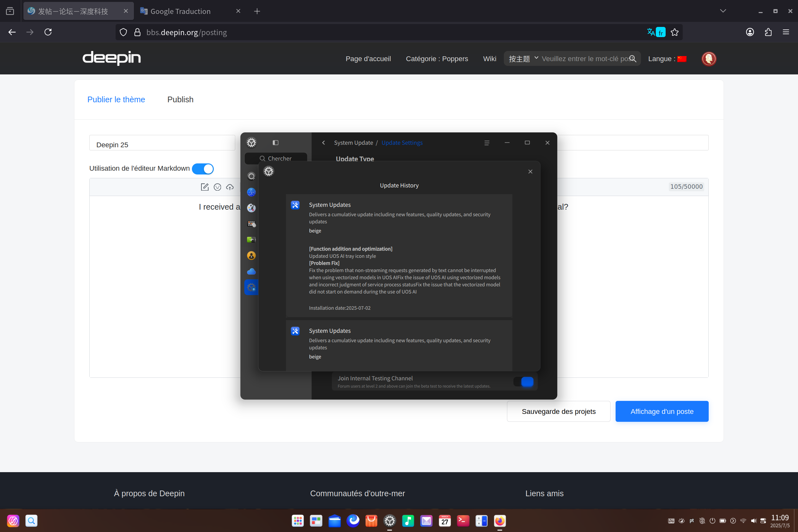Click System Update breadcrumb
The image size is (798, 532).
(x=353, y=143)
